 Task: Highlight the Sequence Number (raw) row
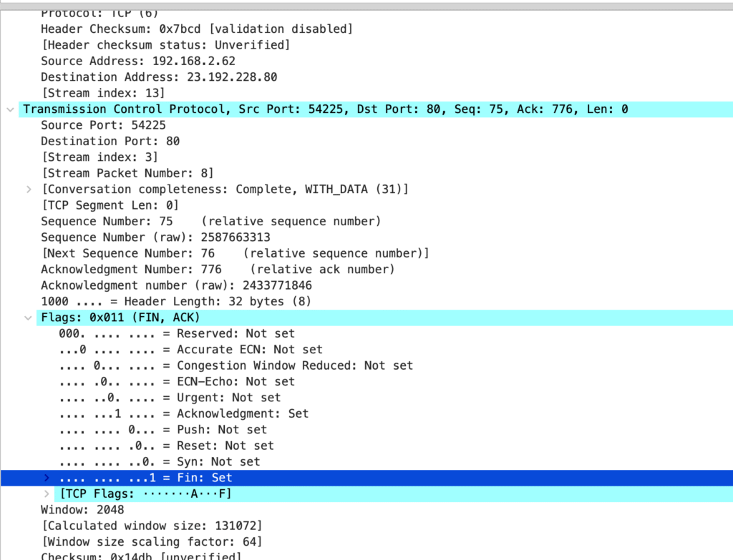(155, 237)
